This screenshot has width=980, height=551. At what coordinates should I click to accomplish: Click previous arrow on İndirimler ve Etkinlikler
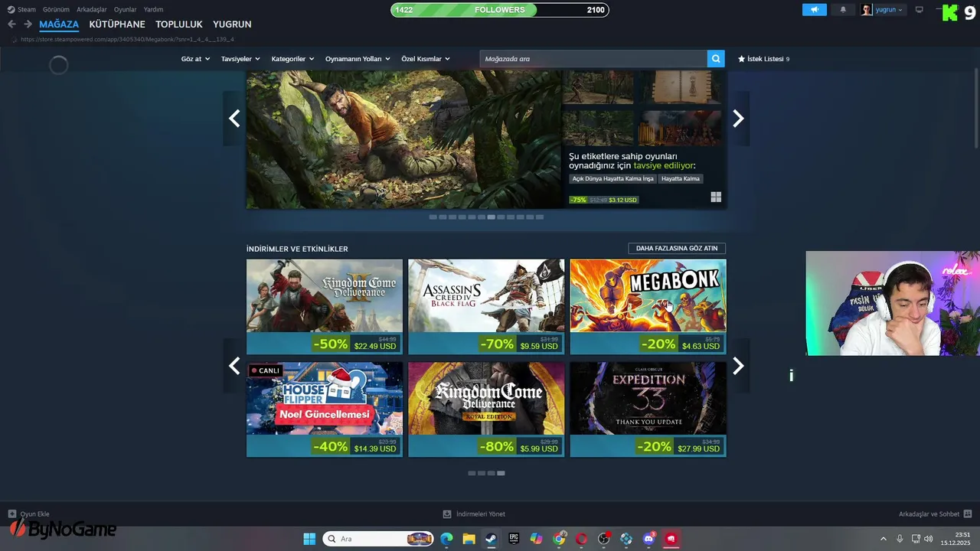tap(234, 366)
